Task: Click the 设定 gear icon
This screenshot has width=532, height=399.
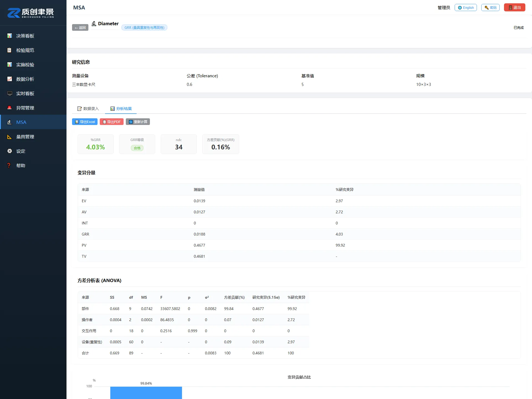Action: pos(9,151)
